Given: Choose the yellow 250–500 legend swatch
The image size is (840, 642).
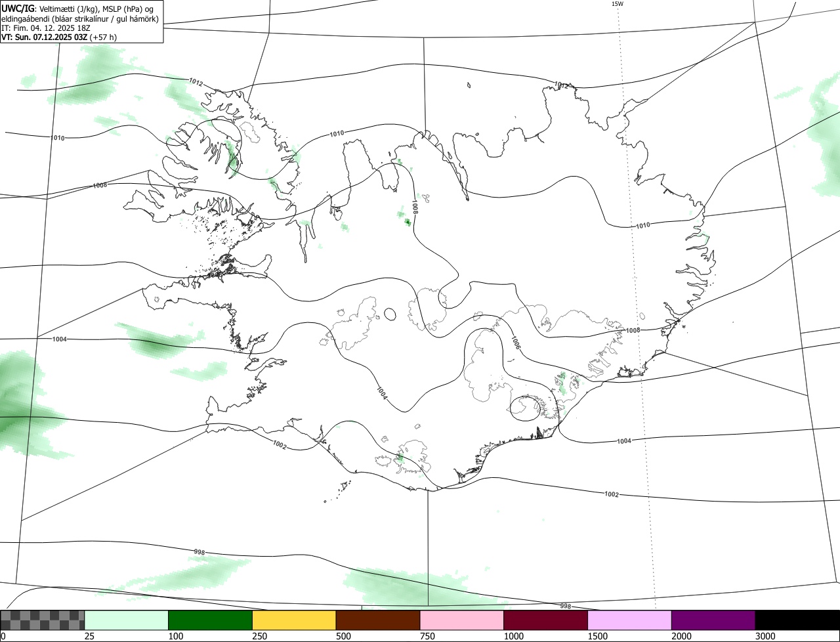Looking at the screenshot, I should tap(294, 620).
